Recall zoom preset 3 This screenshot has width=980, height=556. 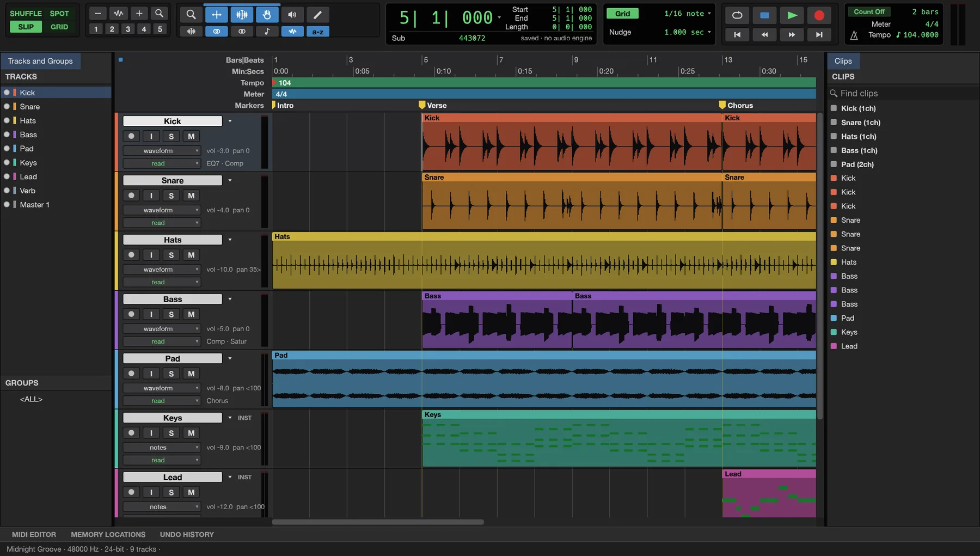point(128,29)
